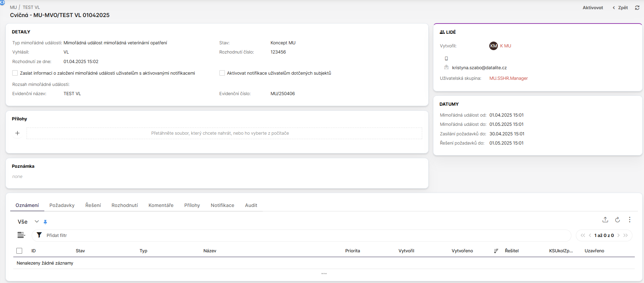Open the column layout icon left of filter
The image size is (644, 283).
point(21,235)
